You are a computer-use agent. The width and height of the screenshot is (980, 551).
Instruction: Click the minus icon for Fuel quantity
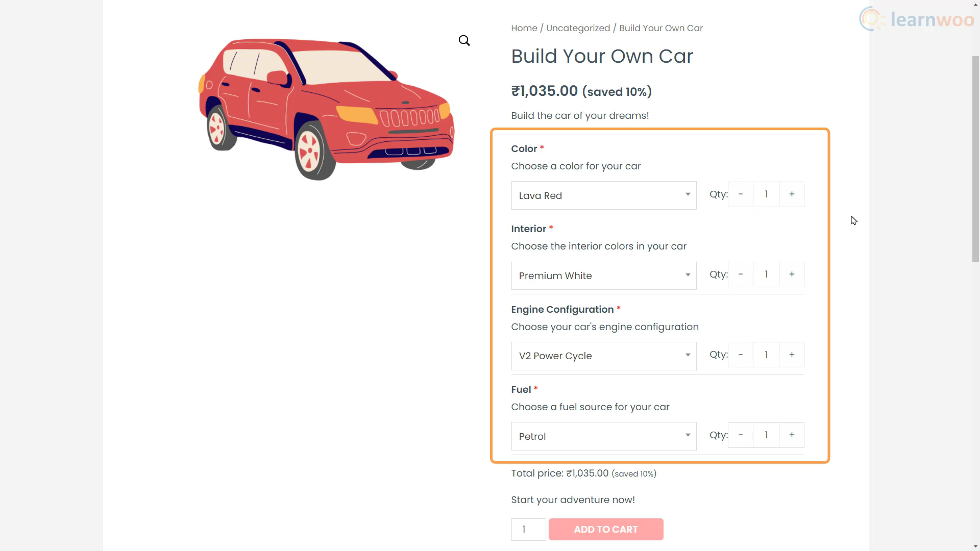click(x=741, y=435)
